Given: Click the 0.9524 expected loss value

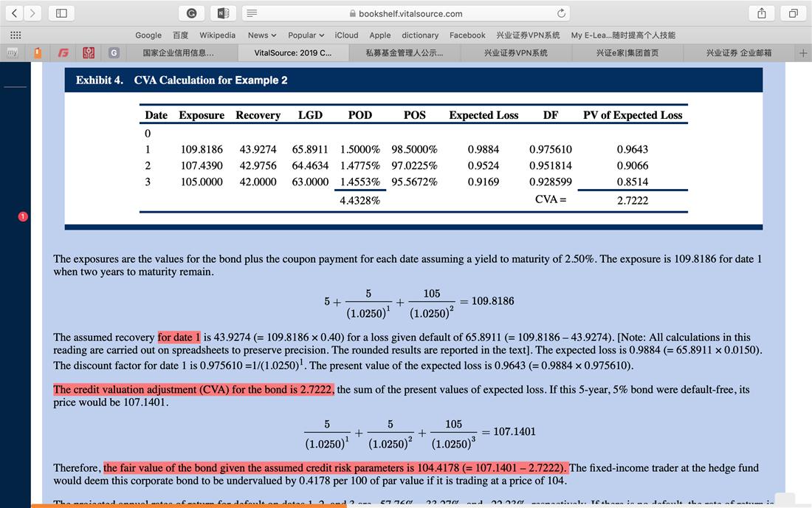Looking at the screenshot, I should (484, 165).
